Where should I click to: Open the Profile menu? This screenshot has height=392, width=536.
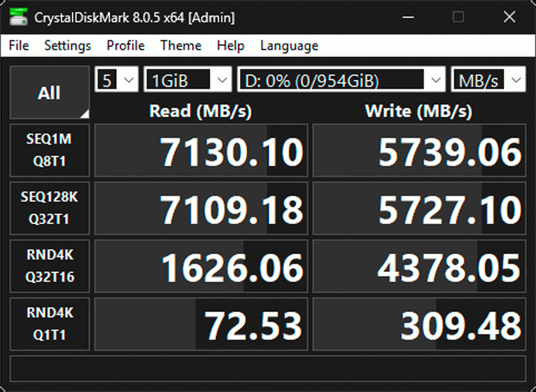pyautogui.click(x=126, y=45)
